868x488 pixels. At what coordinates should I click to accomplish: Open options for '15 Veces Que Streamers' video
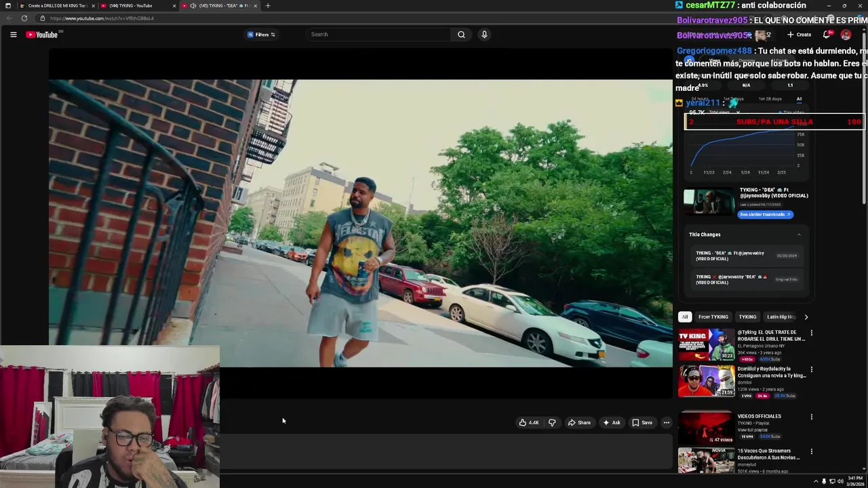click(811, 451)
